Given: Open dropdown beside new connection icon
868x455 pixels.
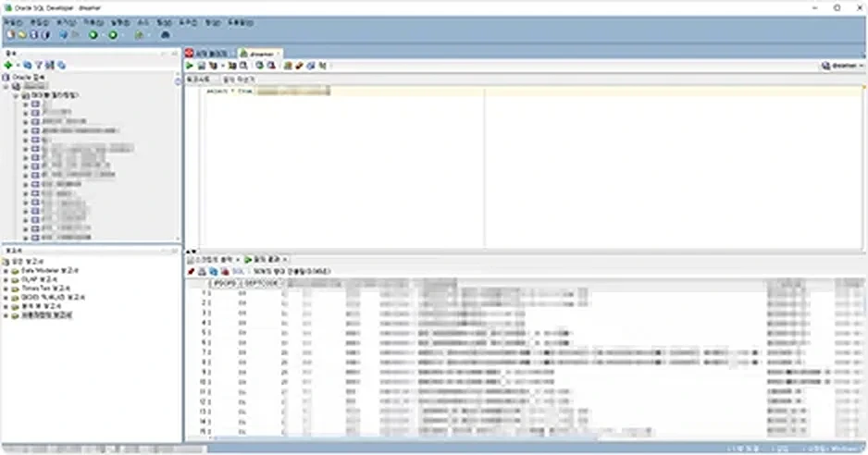Looking at the screenshot, I should (18, 66).
